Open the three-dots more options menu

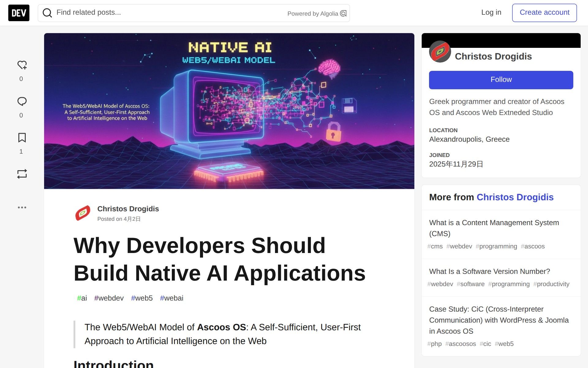(22, 207)
